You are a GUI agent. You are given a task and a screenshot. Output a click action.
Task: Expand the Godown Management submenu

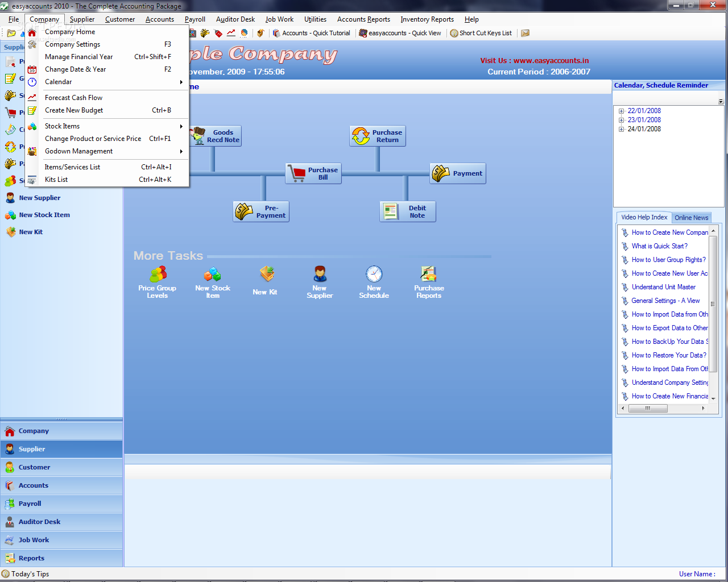point(107,151)
